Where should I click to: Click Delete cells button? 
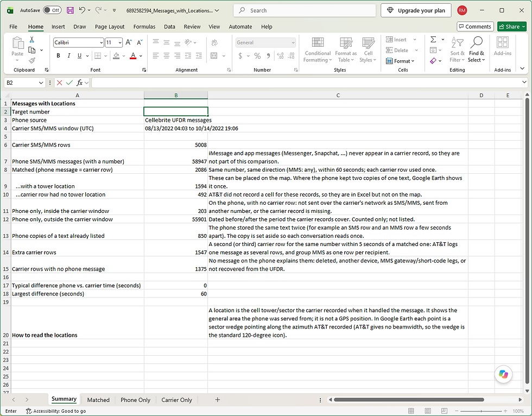tap(397, 50)
